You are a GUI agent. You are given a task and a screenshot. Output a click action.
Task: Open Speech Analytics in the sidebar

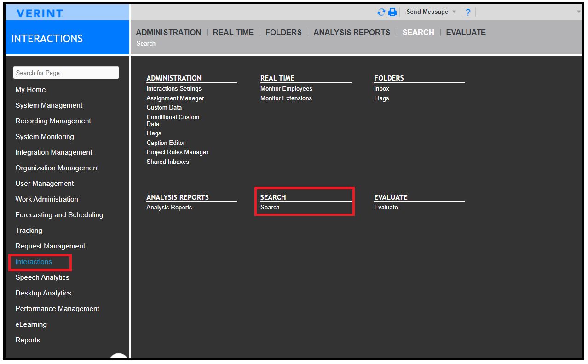[42, 277]
